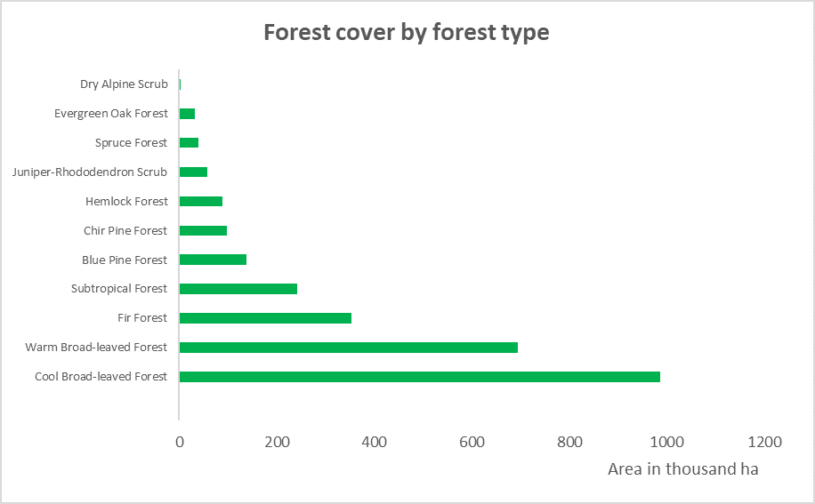Select the Juniper-Rhododendron Scrub bar

point(193,172)
